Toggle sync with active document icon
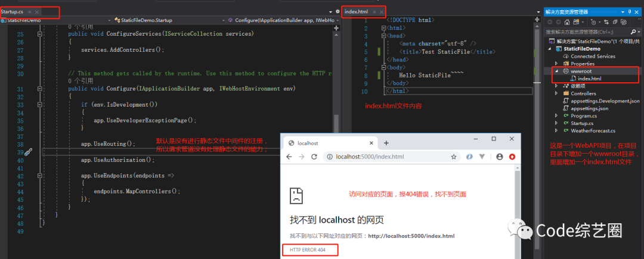 tap(606, 22)
